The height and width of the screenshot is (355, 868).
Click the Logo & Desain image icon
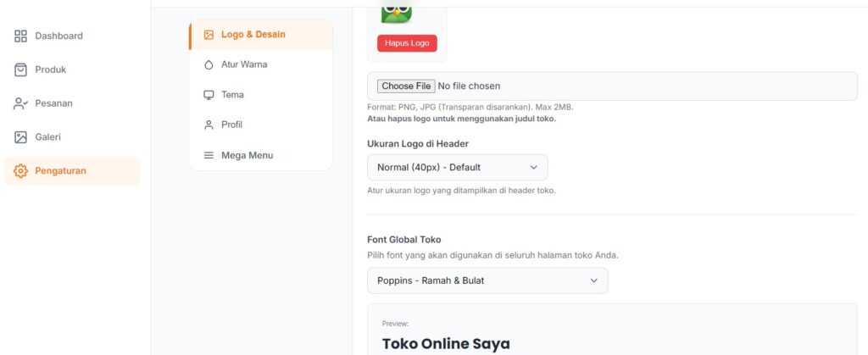coord(209,35)
